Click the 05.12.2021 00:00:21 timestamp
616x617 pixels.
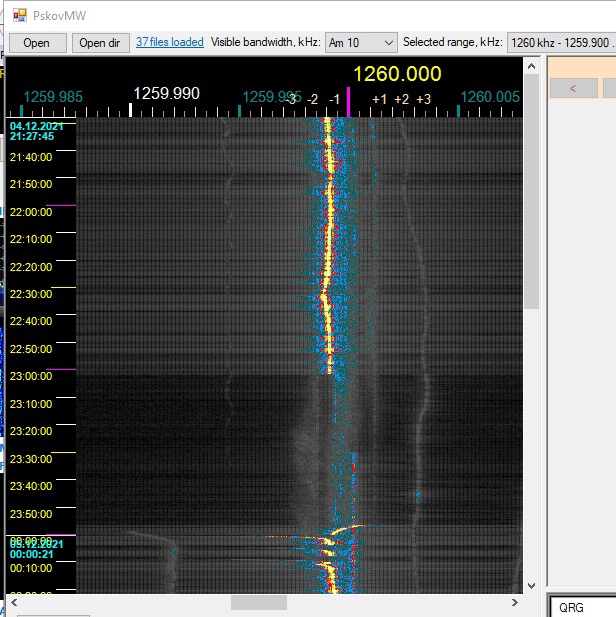[x=36, y=549]
